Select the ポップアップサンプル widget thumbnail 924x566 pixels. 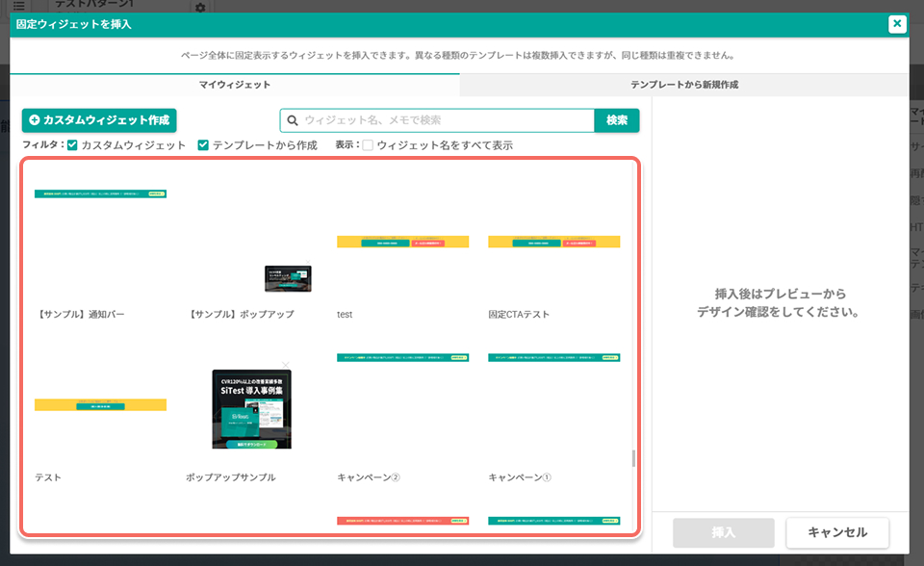click(x=251, y=409)
